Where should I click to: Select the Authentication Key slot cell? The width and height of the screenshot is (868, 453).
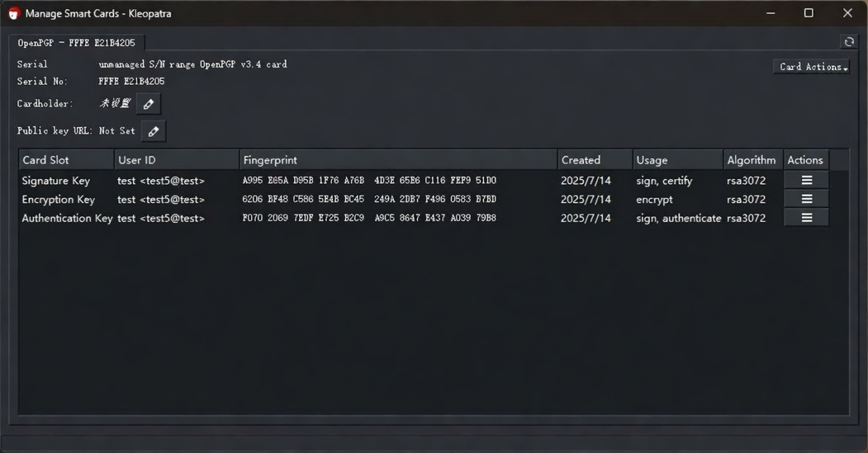click(67, 218)
